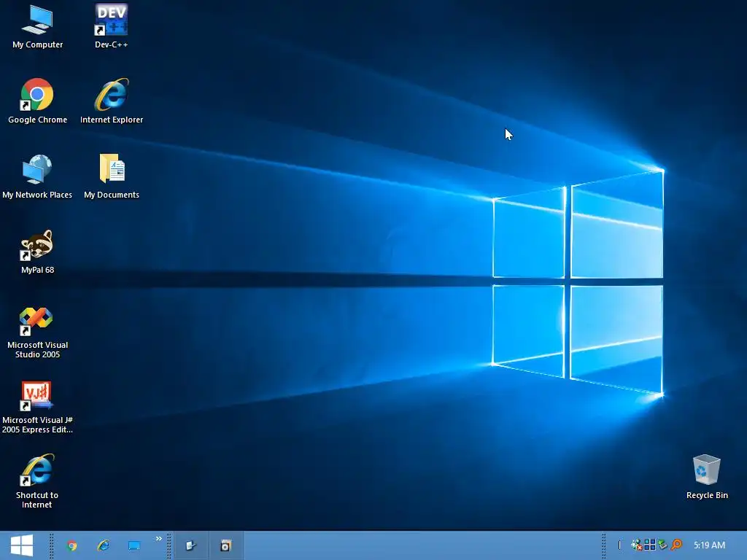Select the My Computer desktop icon
The height and width of the screenshot is (560, 747).
coord(37,20)
